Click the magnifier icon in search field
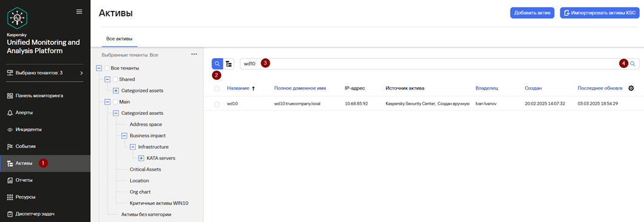Viewport: 644px width, 222px height. click(x=633, y=64)
